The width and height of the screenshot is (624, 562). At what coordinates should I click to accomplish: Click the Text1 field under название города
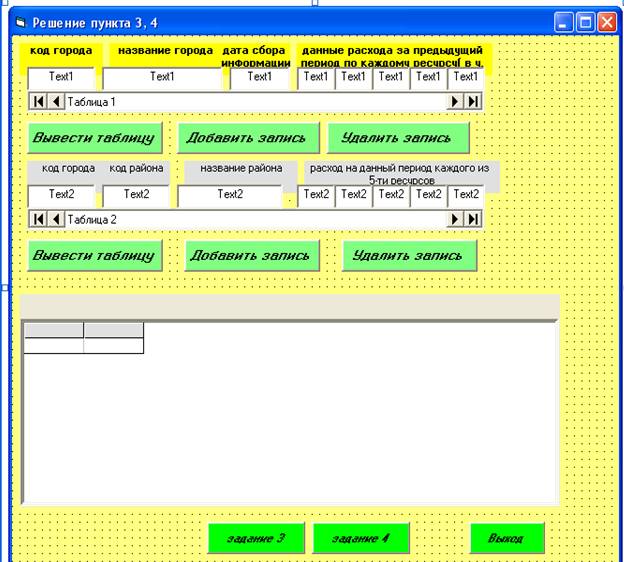pyautogui.click(x=162, y=77)
